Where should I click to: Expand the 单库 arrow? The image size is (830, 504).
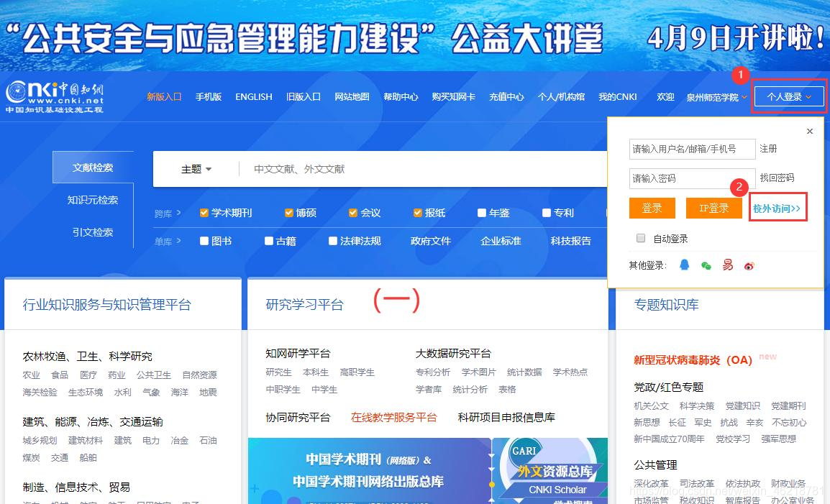(x=178, y=241)
